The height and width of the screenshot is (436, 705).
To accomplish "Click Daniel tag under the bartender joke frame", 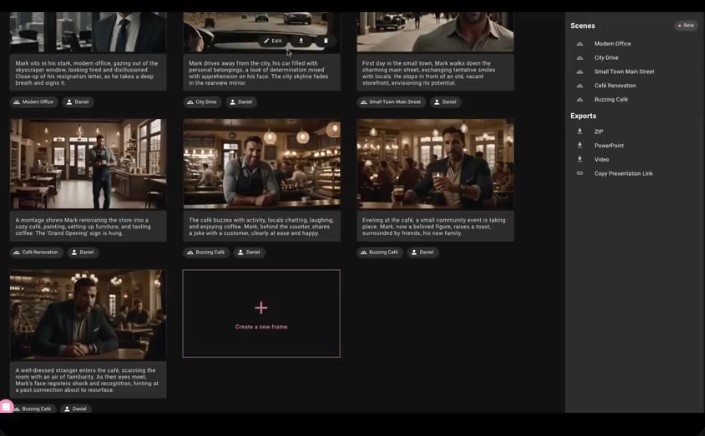I will tap(250, 252).
